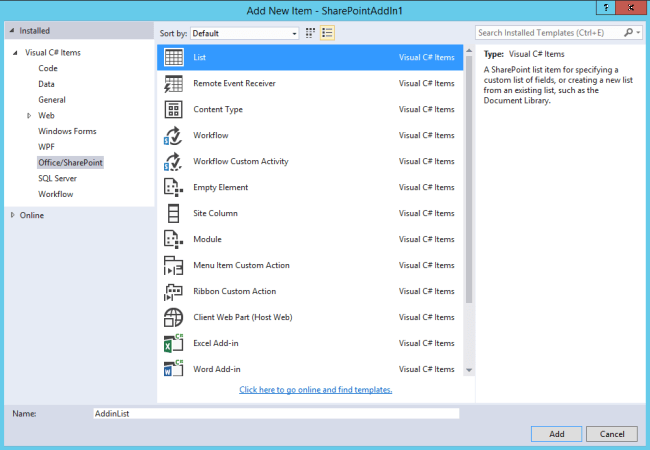Image resolution: width=650 pixels, height=450 pixels.
Task: Select the 'Empty Element' row text
Action: 221,187
